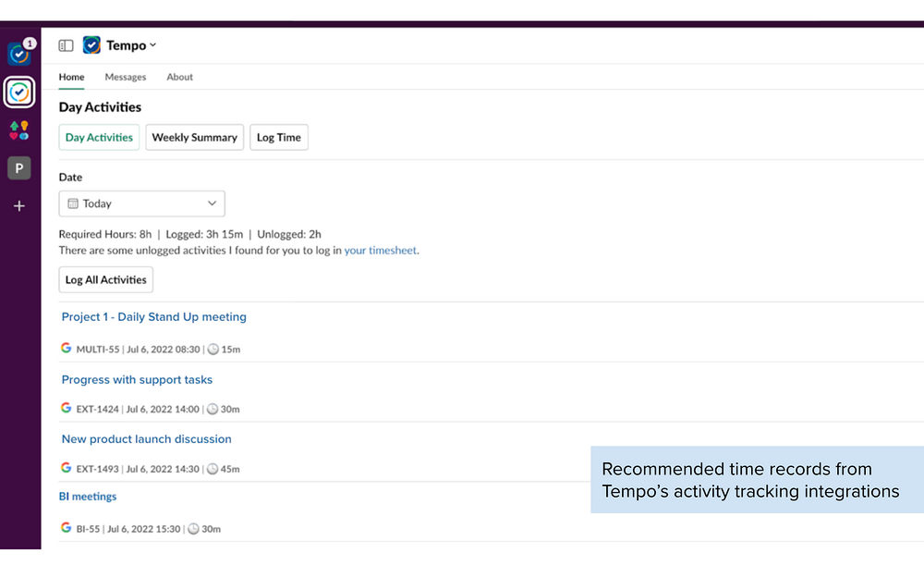Follow the 'your timesheet' link
This screenshot has width=924, height=578.
click(x=380, y=250)
